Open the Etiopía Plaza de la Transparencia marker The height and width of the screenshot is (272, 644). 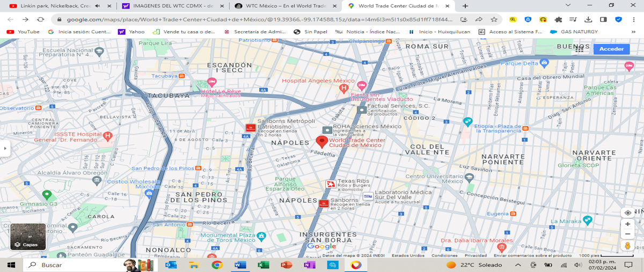pyautogui.click(x=467, y=121)
